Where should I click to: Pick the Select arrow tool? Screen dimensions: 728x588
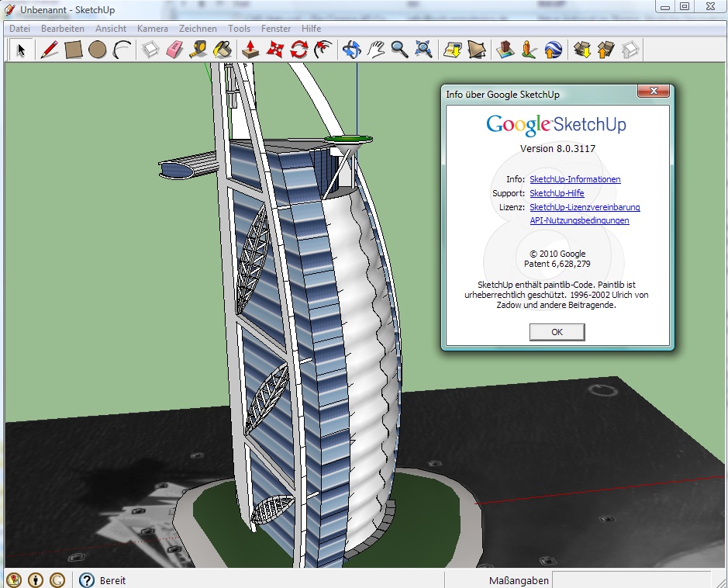21,50
